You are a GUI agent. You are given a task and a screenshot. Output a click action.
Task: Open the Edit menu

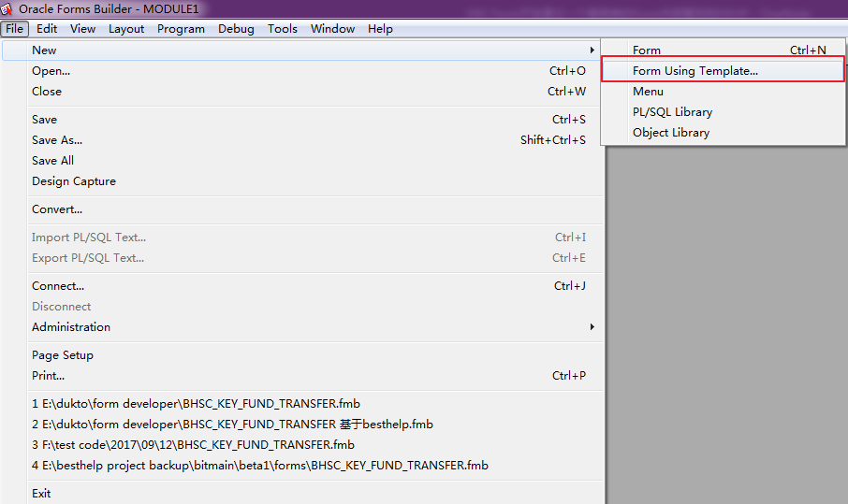click(x=47, y=29)
